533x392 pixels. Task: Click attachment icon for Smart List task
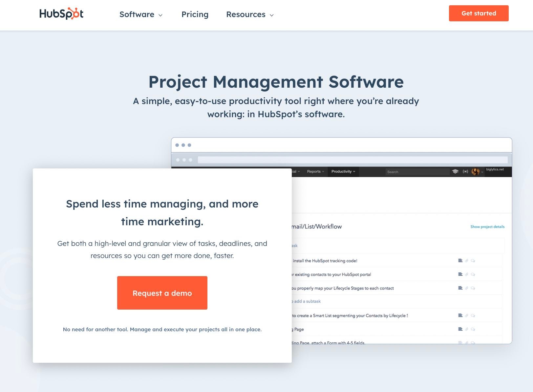466,316
